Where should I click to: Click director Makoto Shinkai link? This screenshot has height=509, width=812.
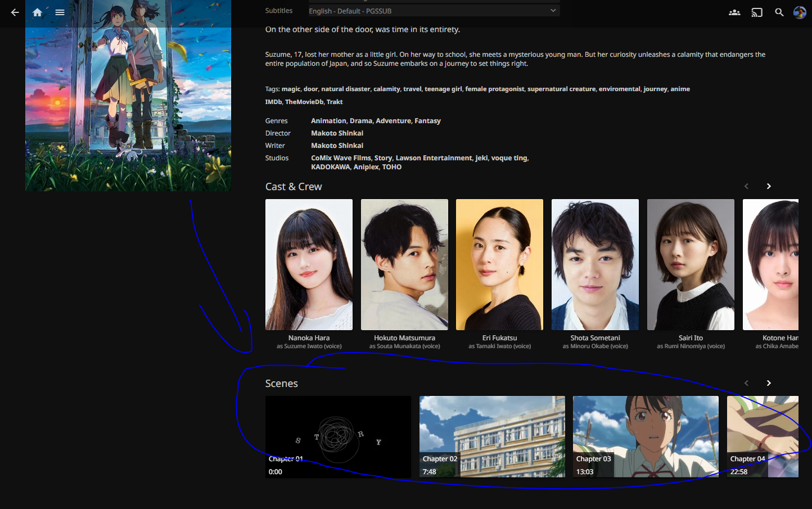pos(337,133)
